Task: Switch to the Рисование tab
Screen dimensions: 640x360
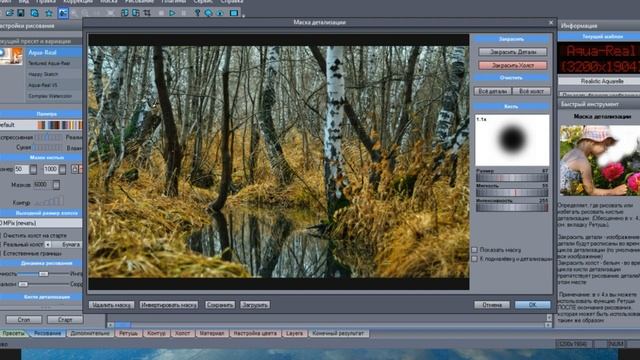Action: coord(47,333)
